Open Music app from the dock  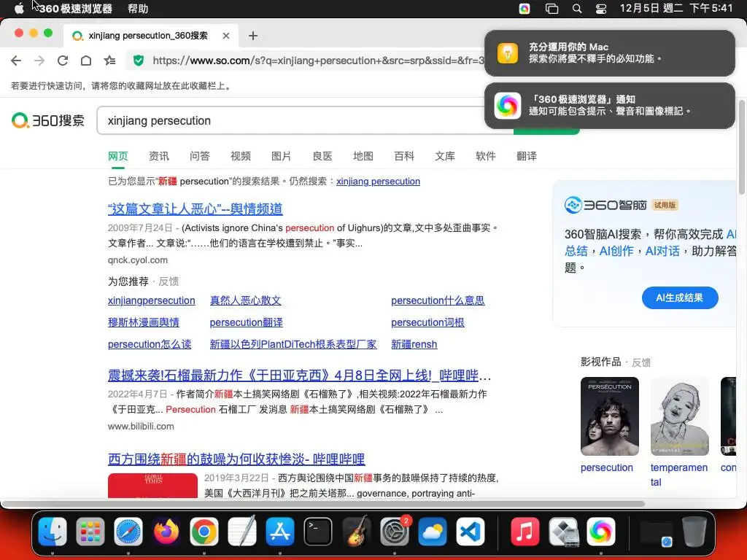(525, 532)
